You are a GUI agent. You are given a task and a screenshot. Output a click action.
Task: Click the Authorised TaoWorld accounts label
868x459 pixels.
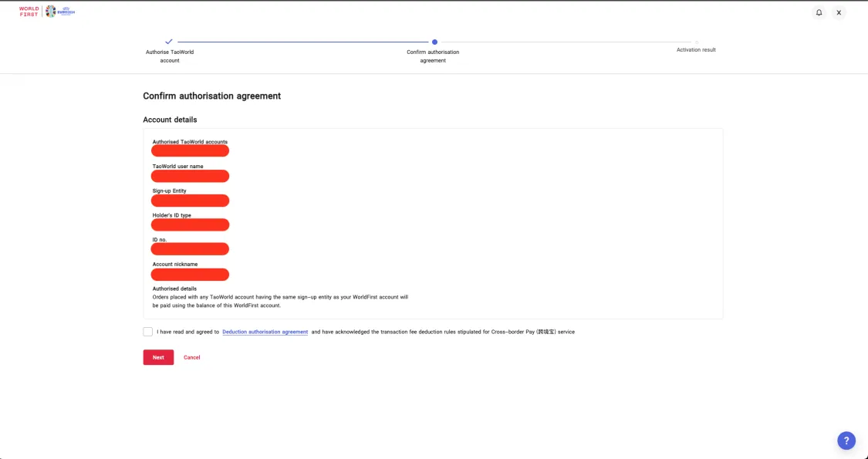190,142
